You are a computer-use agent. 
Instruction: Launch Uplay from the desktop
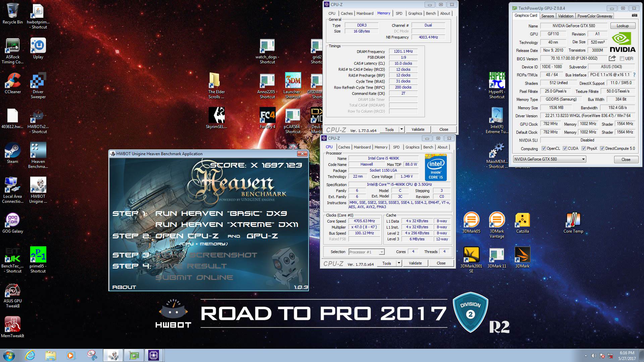point(38,48)
